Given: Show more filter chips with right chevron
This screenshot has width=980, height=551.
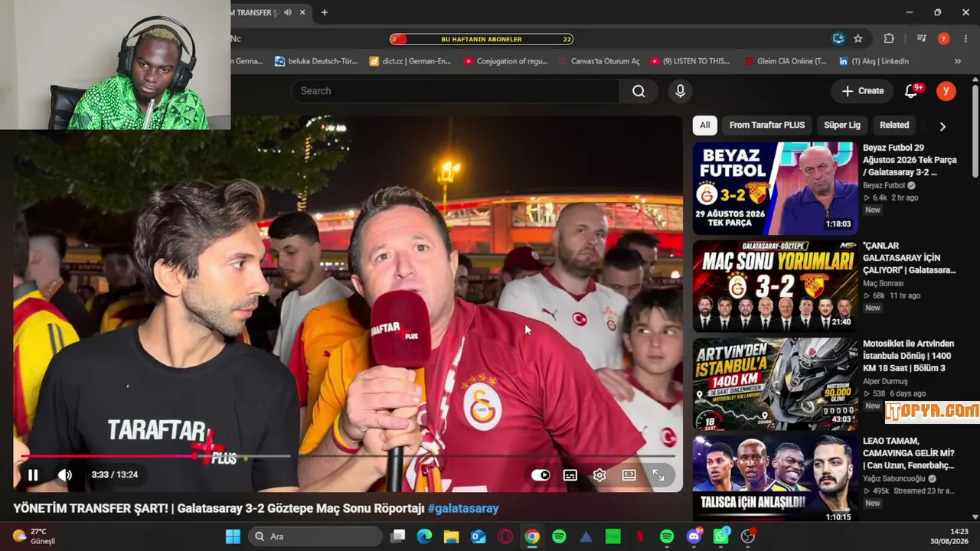Looking at the screenshot, I should click(942, 126).
